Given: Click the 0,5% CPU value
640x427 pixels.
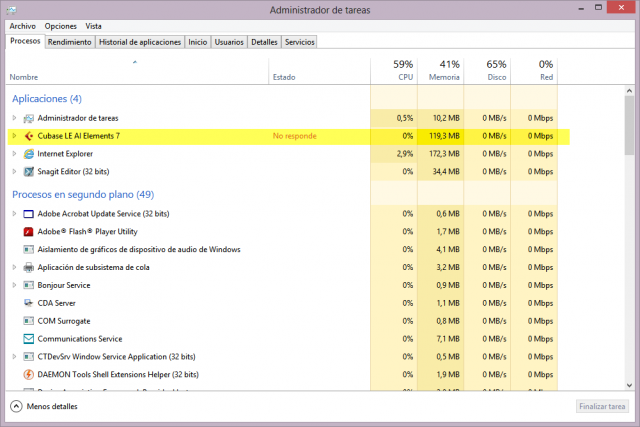Looking at the screenshot, I should click(404, 118).
